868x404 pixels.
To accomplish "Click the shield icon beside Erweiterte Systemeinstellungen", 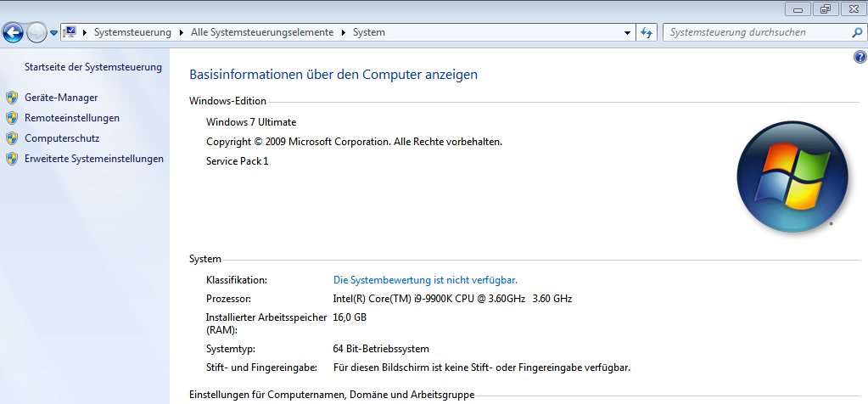I will click(12, 159).
